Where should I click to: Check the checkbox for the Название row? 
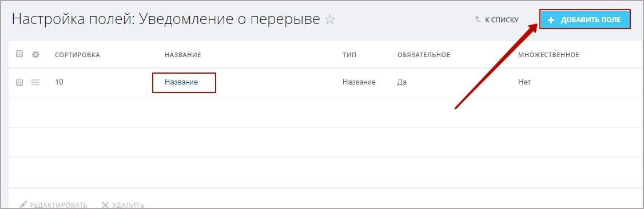pyautogui.click(x=19, y=82)
